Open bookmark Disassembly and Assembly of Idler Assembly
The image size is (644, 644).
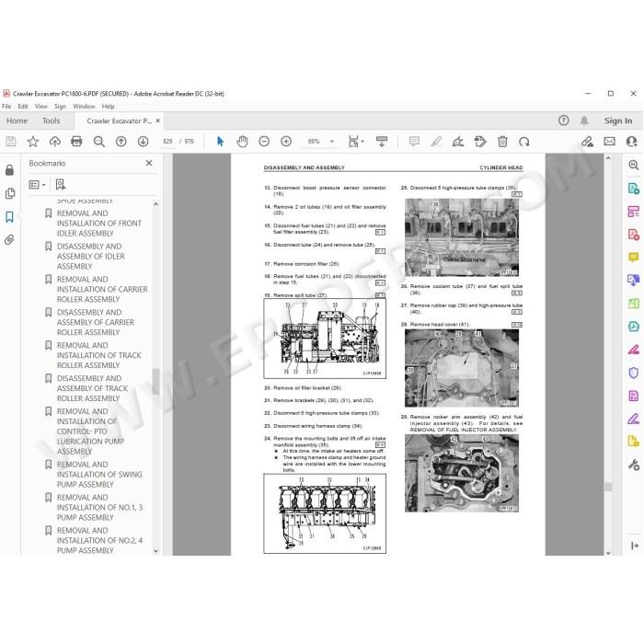pyautogui.click(x=91, y=257)
